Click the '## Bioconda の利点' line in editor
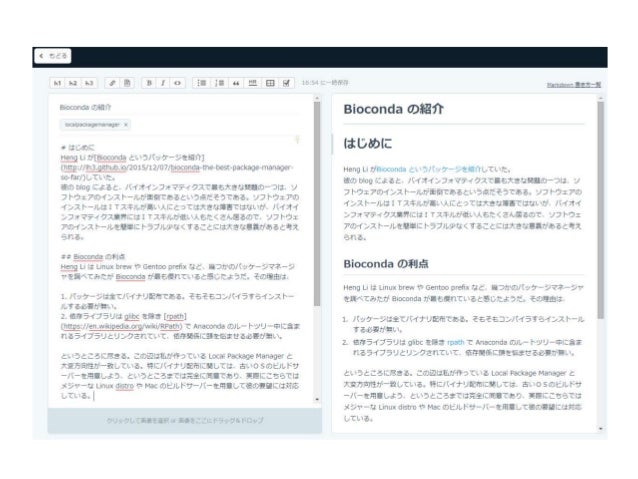638x479 pixels. point(93,257)
